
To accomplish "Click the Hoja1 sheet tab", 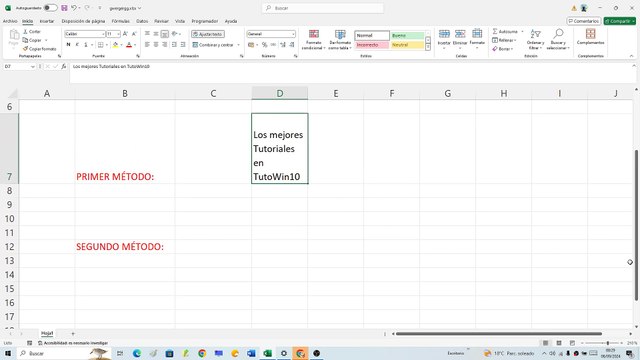I will tap(47, 333).
